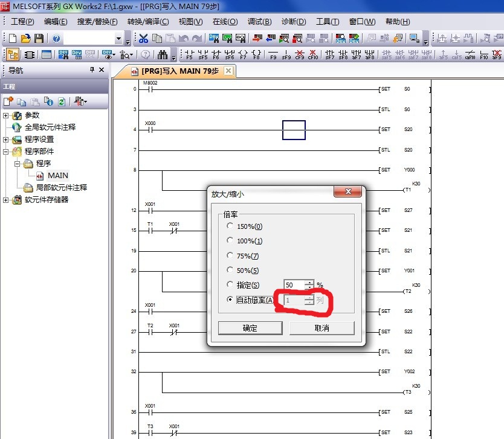Click the Open project folder icon

25,39
